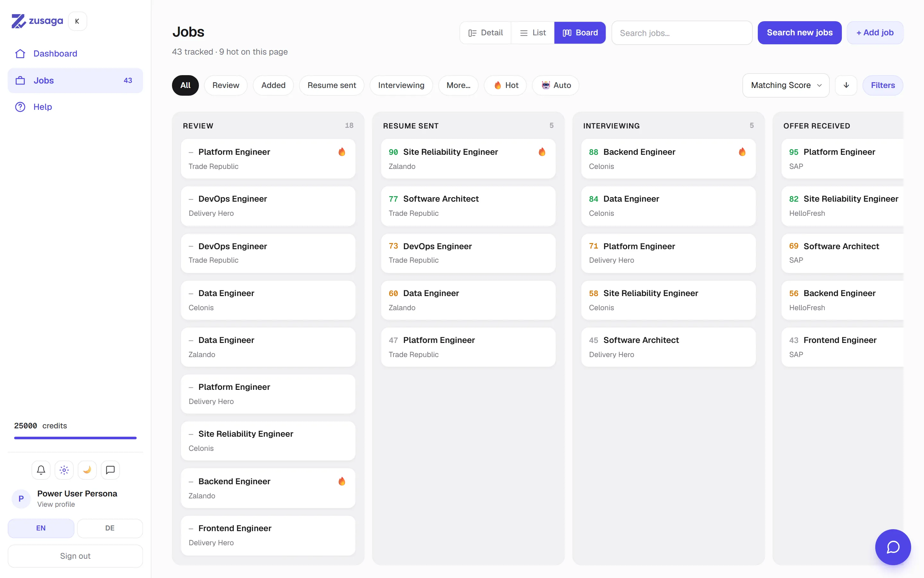Select the Interviewing filter chip
Image resolution: width=924 pixels, height=578 pixels.
tap(401, 85)
